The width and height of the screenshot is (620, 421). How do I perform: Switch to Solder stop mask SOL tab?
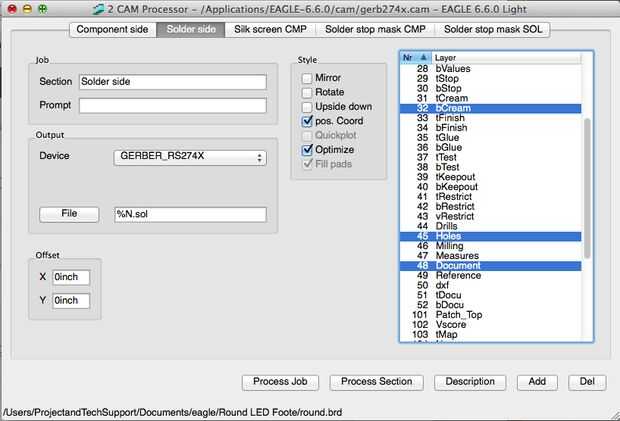(x=493, y=30)
